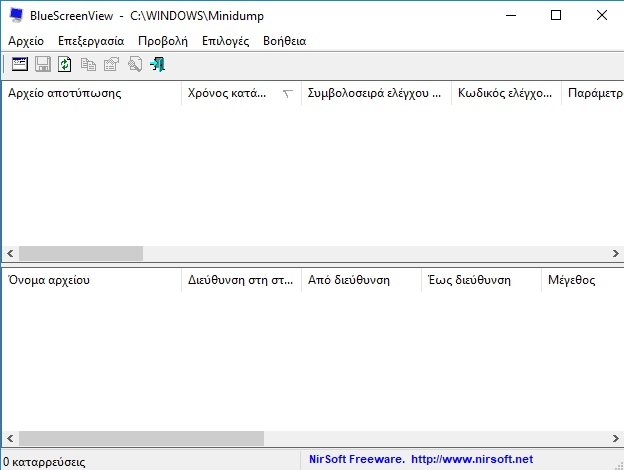Open the Αρχείο menu
The image size is (624, 470).
[x=26, y=41]
